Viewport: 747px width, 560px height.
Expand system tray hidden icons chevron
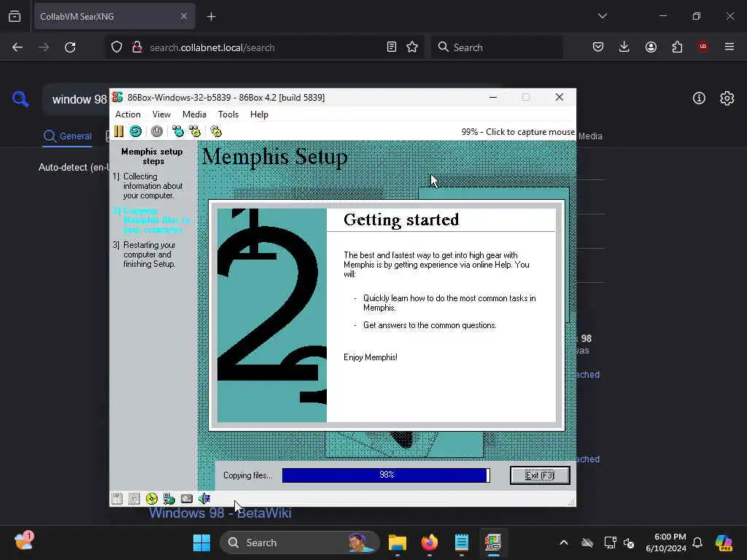click(564, 542)
